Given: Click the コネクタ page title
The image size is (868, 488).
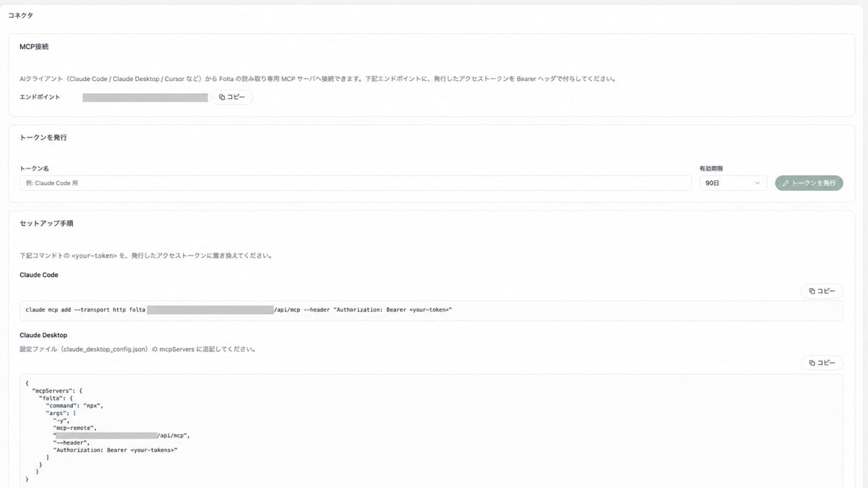Looking at the screenshot, I should click(20, 15).
